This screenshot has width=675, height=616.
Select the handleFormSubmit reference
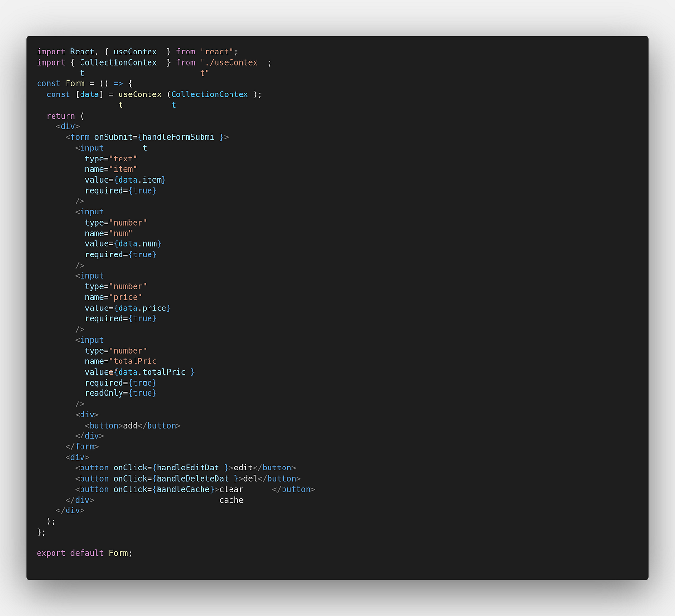click(x=178, y=137)
